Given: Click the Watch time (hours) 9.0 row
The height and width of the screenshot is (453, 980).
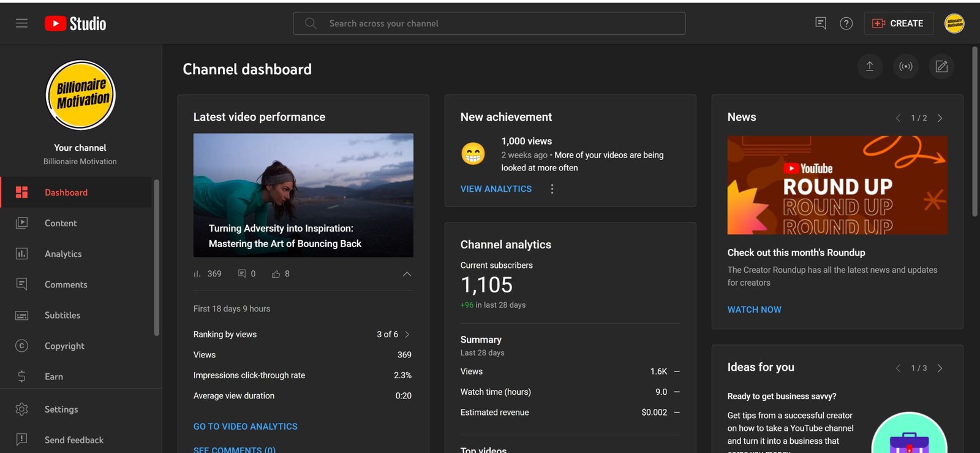Looking at the screenshot, I should click(x=570, y=392).
